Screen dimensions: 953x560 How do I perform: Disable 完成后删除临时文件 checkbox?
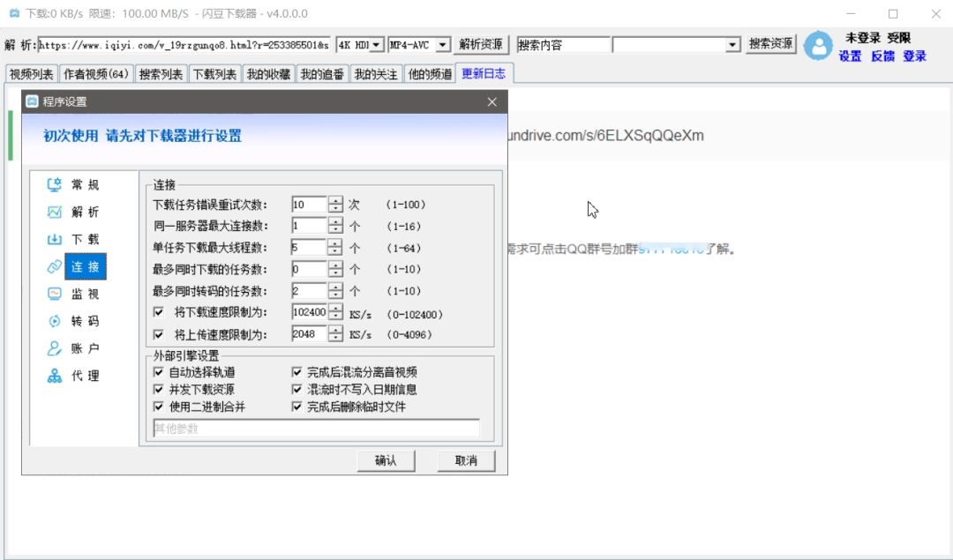click(296, 407)
